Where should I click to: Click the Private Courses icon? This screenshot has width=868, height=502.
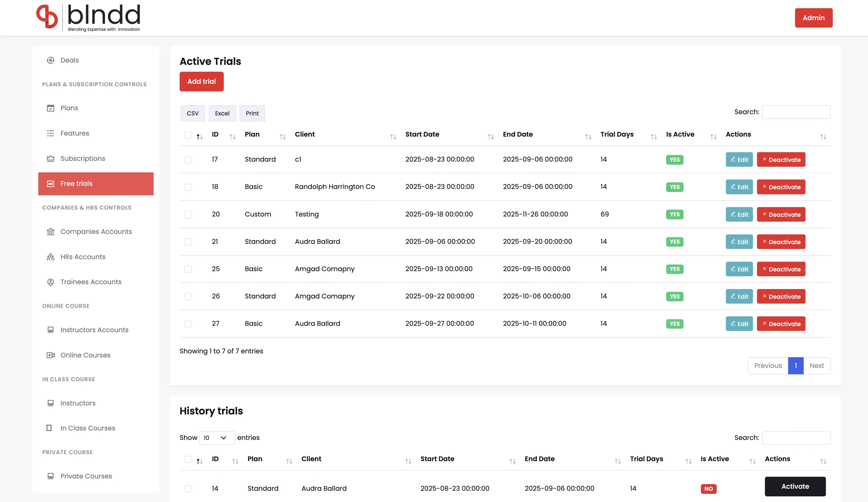coord(51,476)
